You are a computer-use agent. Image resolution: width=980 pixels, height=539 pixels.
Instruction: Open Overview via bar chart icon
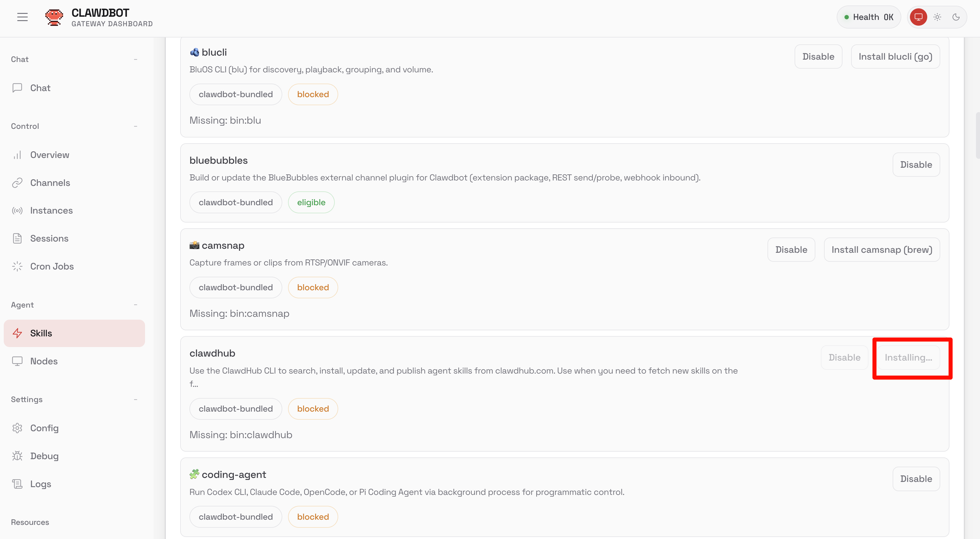17,155
